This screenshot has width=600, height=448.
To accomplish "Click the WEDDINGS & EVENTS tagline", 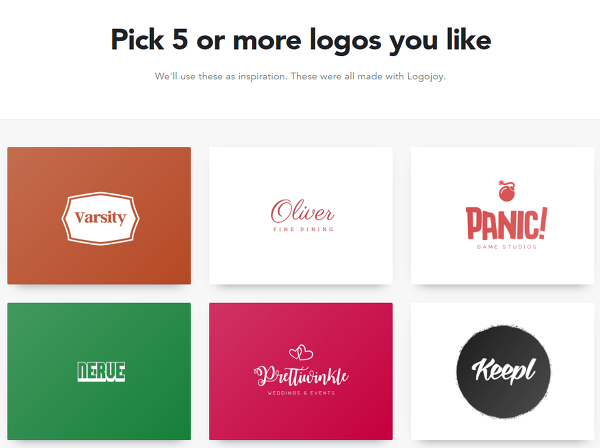I will tap(301, 393).
